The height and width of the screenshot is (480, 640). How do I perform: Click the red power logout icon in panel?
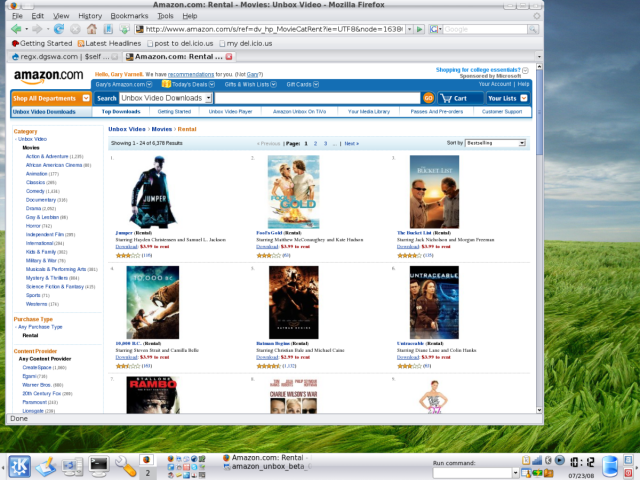click(628, 473)
